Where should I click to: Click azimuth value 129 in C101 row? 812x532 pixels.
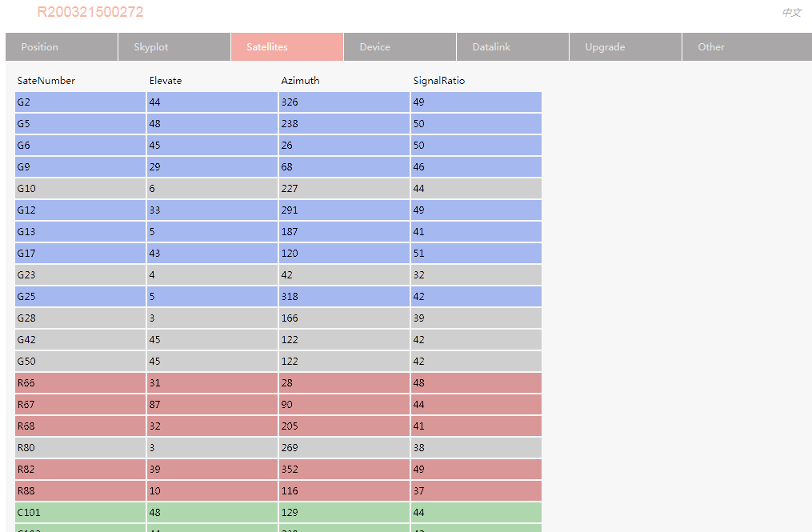click(344, 512)
